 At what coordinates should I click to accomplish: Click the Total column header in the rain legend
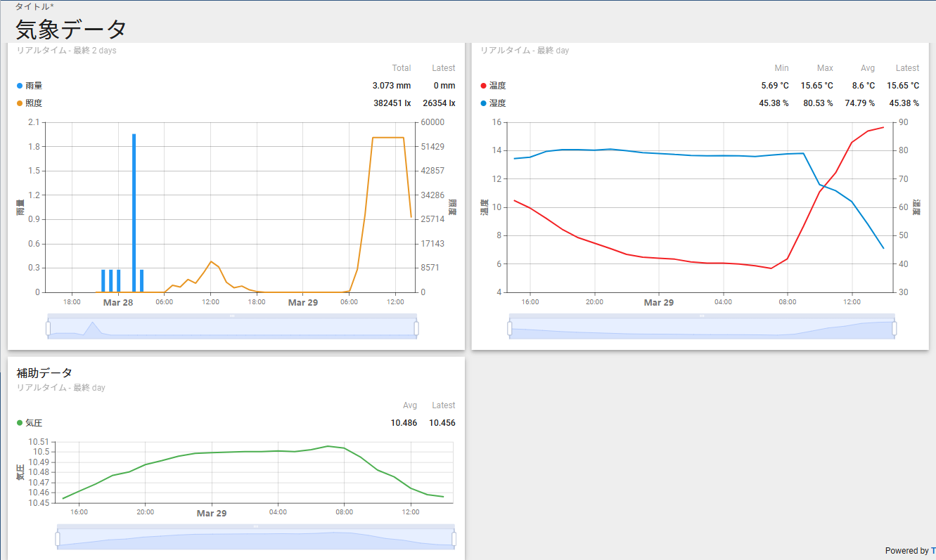[x=401, y=68]
